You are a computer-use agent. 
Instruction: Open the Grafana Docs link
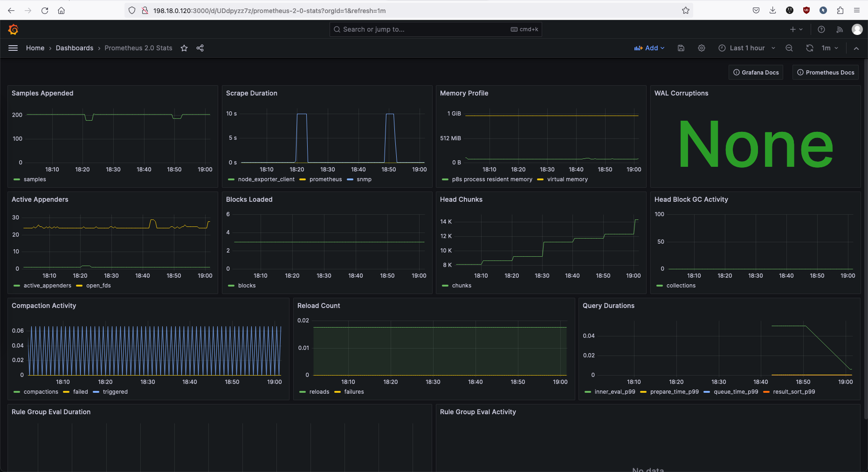tap(756, 72)
